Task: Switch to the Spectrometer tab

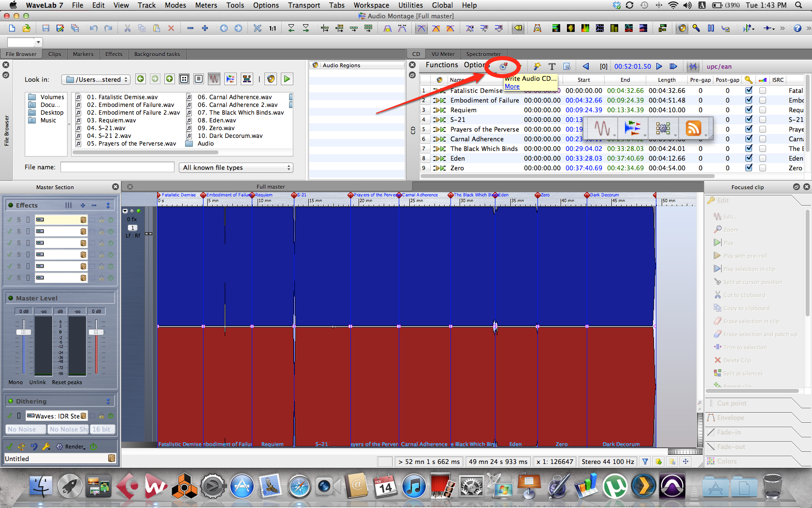Action: click(483, 54)
